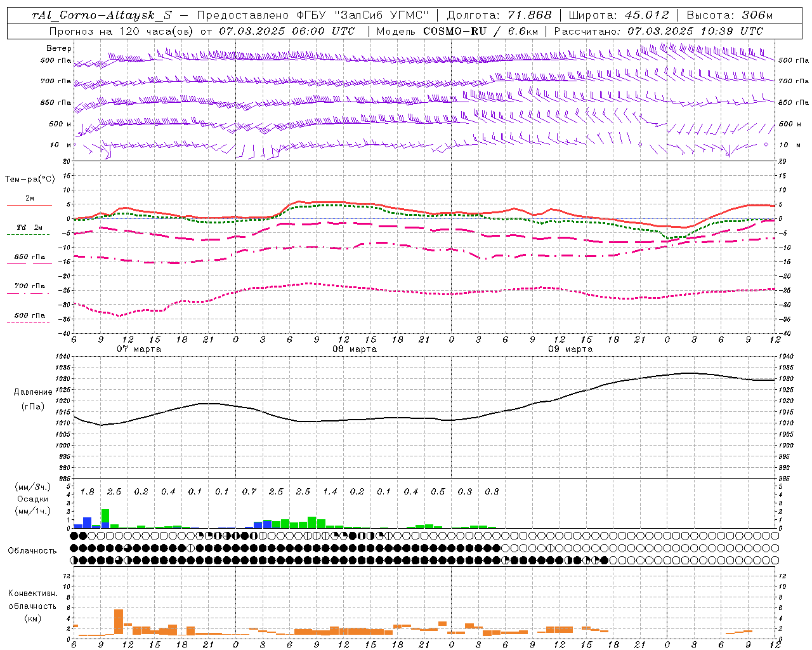The height and width of the screenshot is (650, 812).
Task: Click the Облачность panel label
Action: point(32,551)
